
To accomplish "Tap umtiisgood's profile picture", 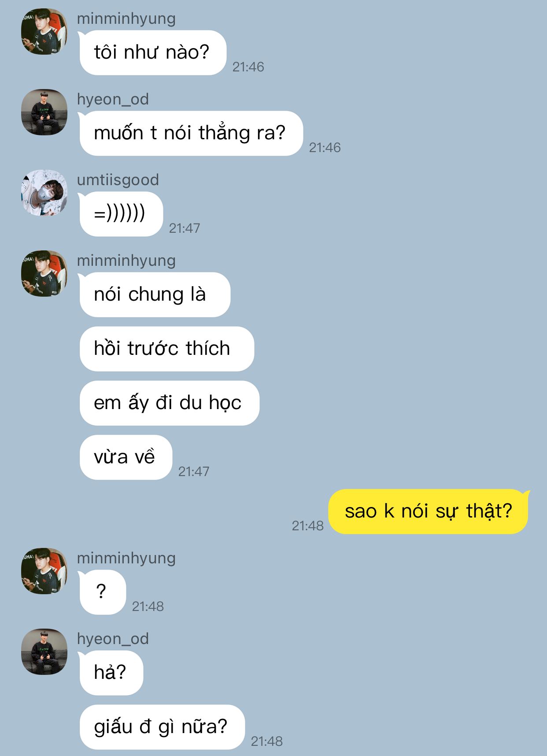I will tap(44, 193).
